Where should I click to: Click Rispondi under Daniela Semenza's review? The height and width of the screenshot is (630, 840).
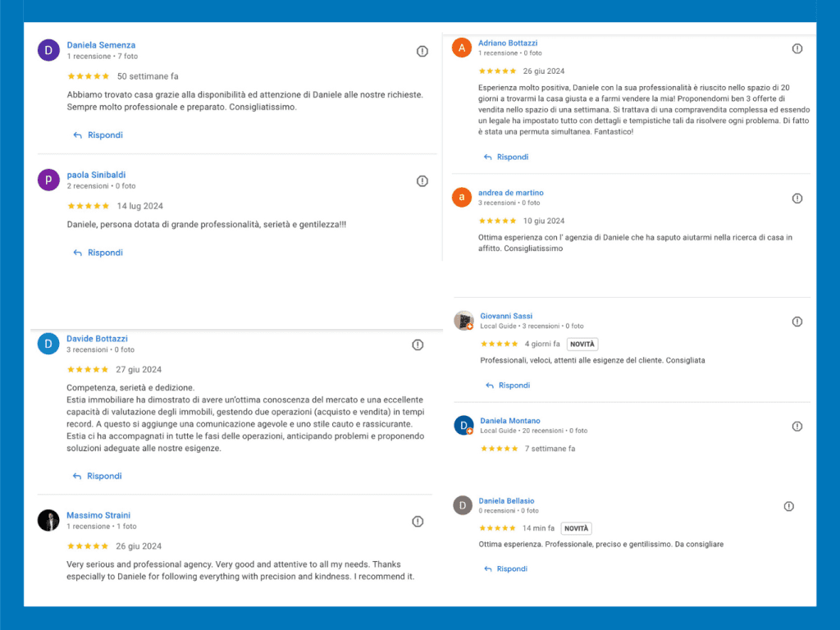98,135
